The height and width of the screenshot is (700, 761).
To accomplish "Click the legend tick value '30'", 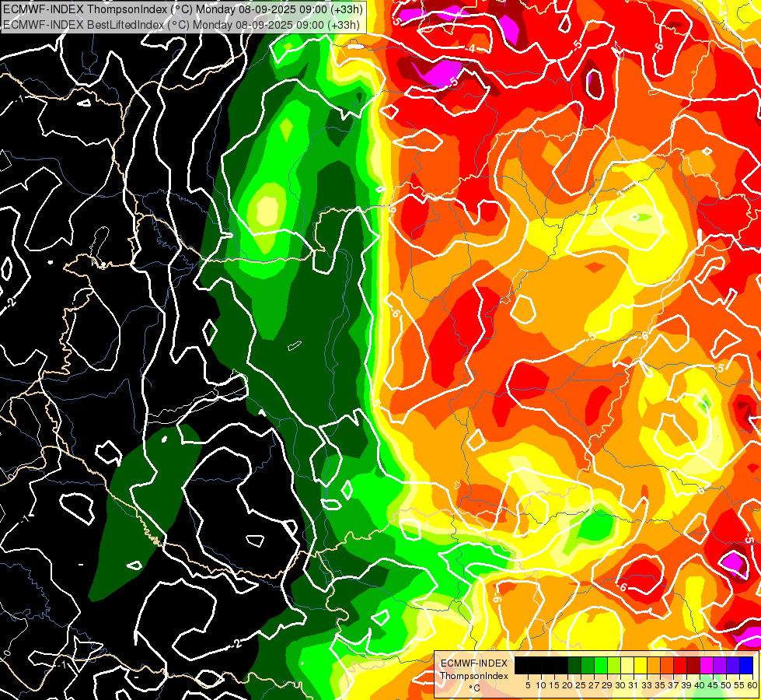I will 620,685.
